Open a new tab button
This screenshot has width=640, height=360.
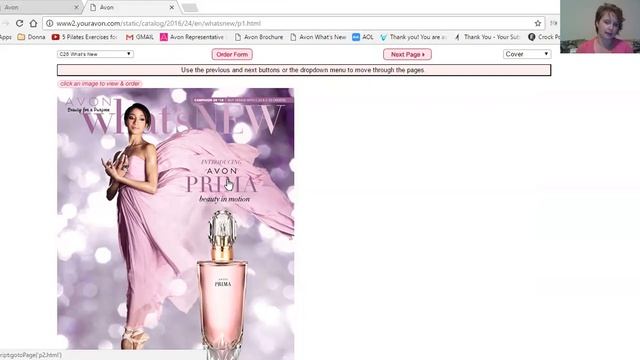190,7
